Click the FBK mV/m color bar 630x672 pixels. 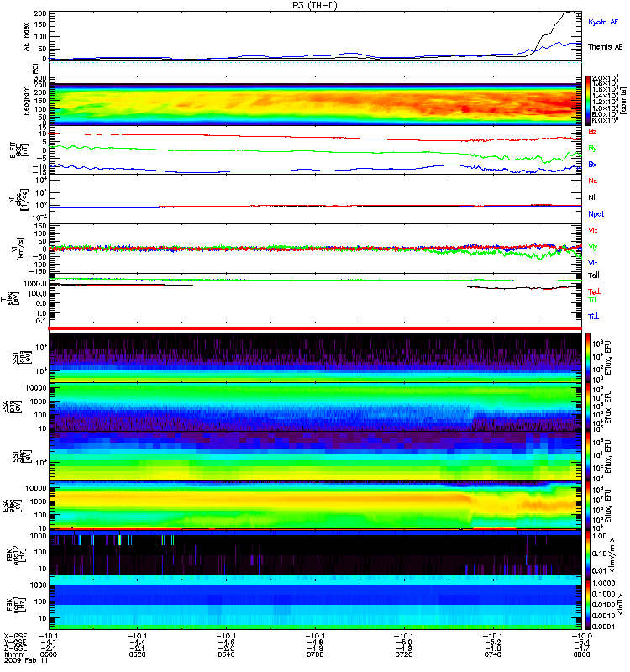point(588,555)
